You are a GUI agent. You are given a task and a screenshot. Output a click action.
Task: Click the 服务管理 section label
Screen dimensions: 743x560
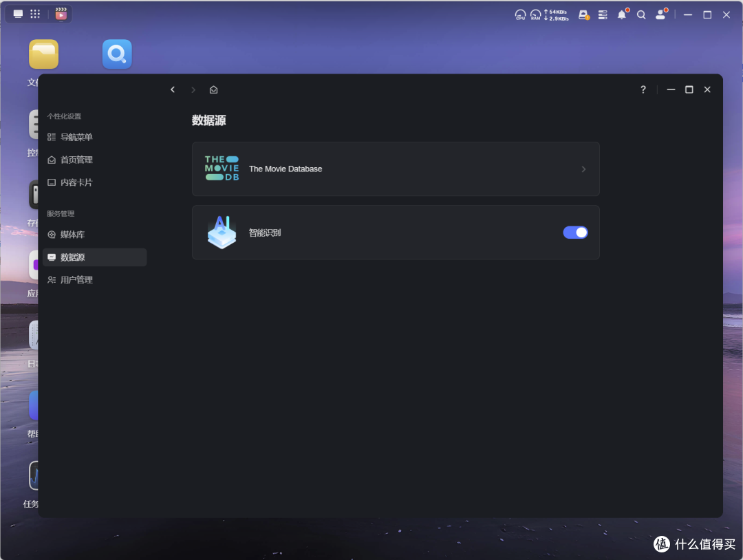[x=61, y=214]
